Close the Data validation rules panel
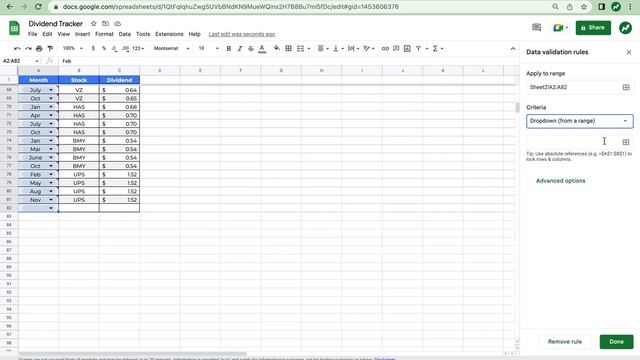The image size is (640, 360). [629, 52]
